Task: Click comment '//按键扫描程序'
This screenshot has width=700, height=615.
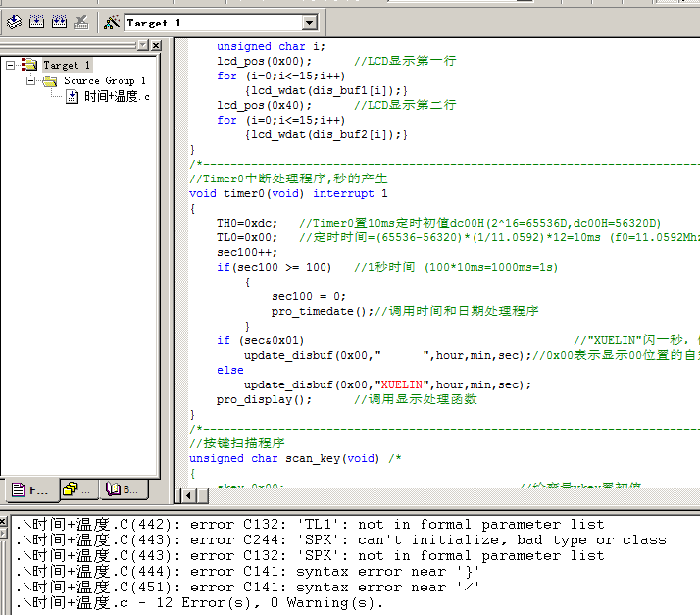Action: click(x=237, y=443)
